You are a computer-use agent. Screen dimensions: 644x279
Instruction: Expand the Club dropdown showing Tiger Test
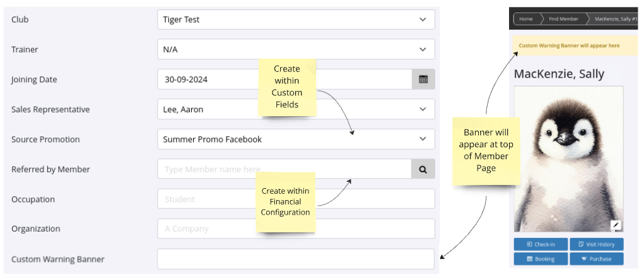[295, 20]
